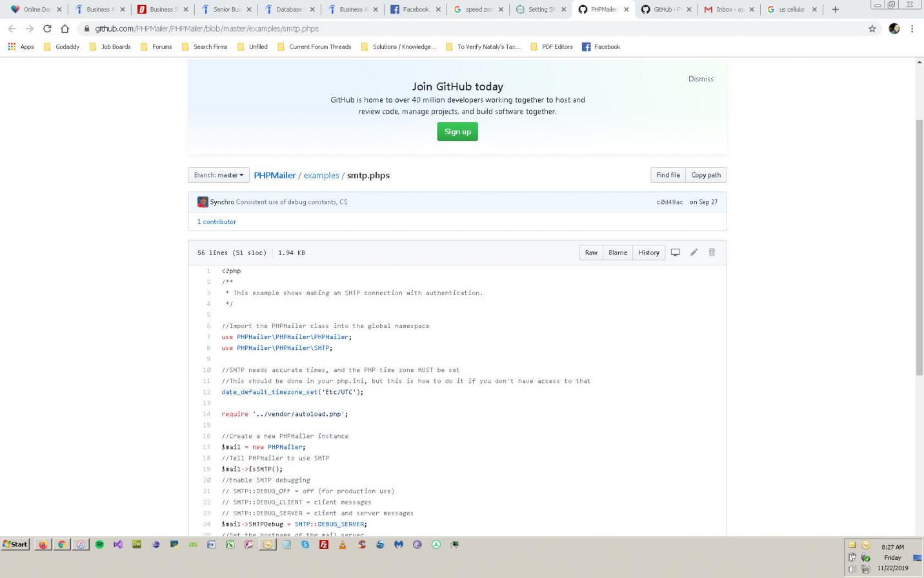Open Chrome three-dot menu
Screen dimensions: 924x578
(x=912, y=28)
